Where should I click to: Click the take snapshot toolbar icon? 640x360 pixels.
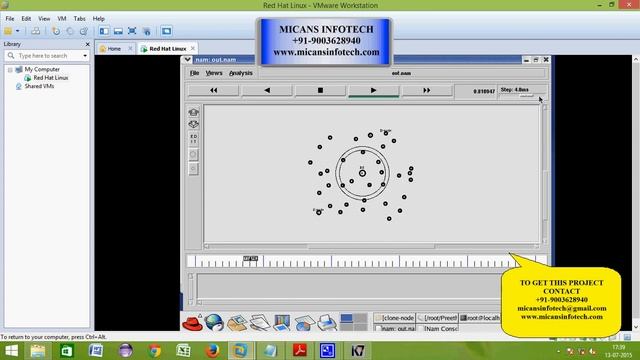(56, 31)
